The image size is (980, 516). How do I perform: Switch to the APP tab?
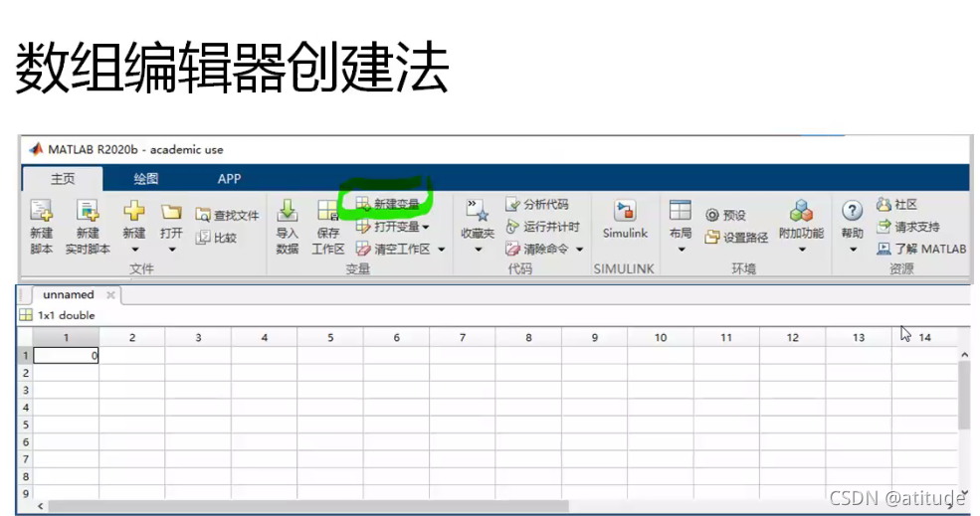point(229,179)
